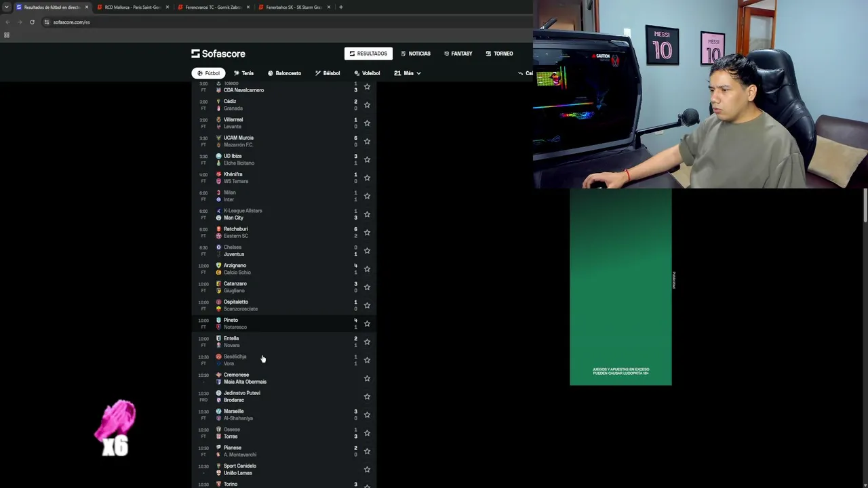
Task: Click the Sofascore logo
Action: pos(218,54)
